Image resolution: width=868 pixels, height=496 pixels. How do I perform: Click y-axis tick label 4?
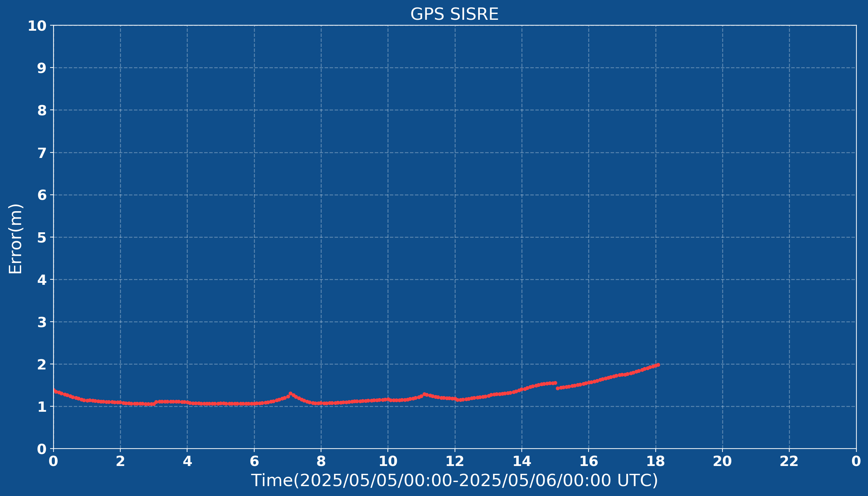(x=42, y=280)
